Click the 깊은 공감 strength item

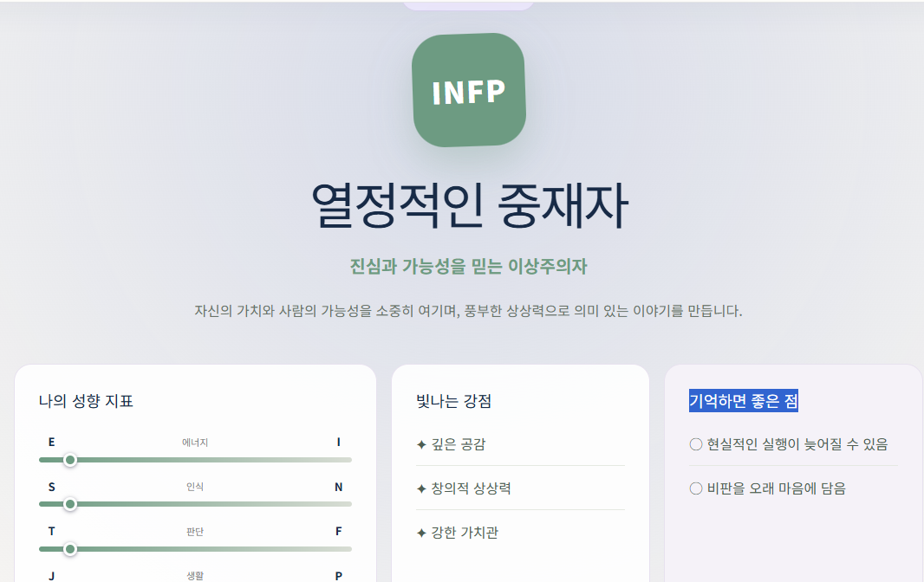[520, 444]
